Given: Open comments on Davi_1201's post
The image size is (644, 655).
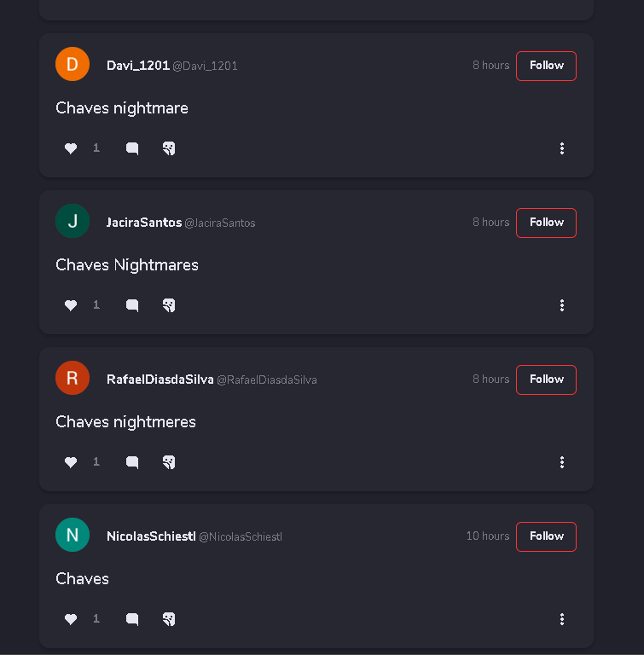Looking at the screenshot, I should pyautogui.click(x=132, y=148).
